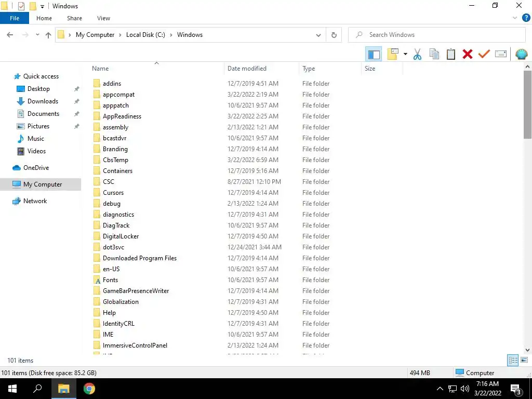
Task: Open Music in the navigation pane
Action: [x=36, y=139]
